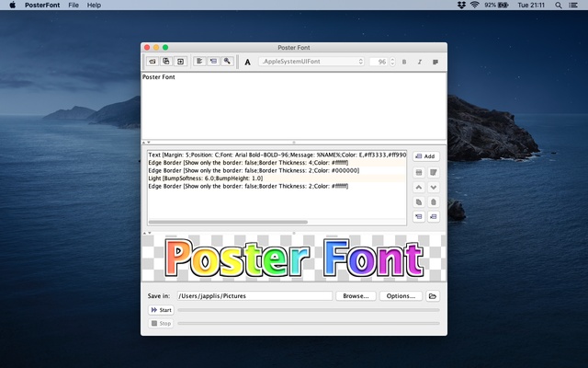Toggle italic with the I button
This screenshot has width=588, height=368.
click(x=420, y=62)
